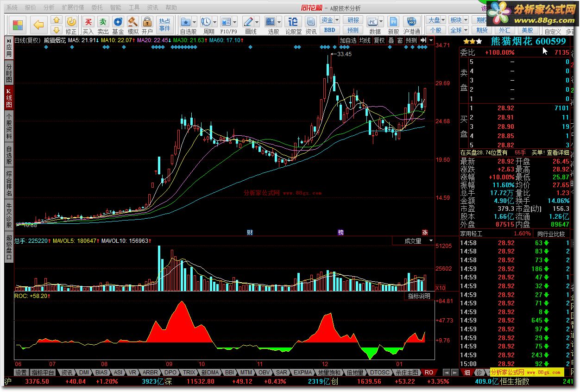This screenshot has height=392, width=580.
Task: Open the 扩展行情 menu
Action: pyautogui.click(x=73, y=8)
